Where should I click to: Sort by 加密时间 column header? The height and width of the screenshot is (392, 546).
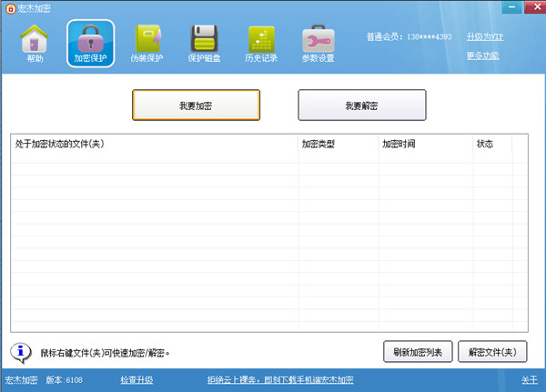coord(426,144)
